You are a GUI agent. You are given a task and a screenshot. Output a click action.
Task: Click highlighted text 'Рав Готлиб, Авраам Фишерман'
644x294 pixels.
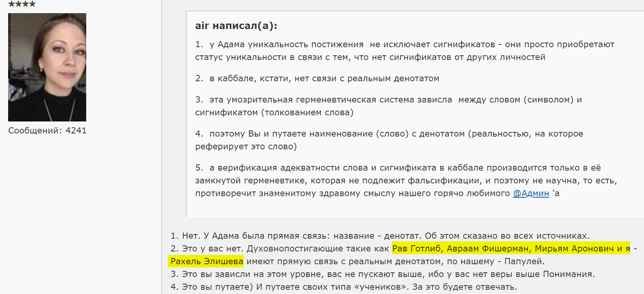(x=511, y=248)
